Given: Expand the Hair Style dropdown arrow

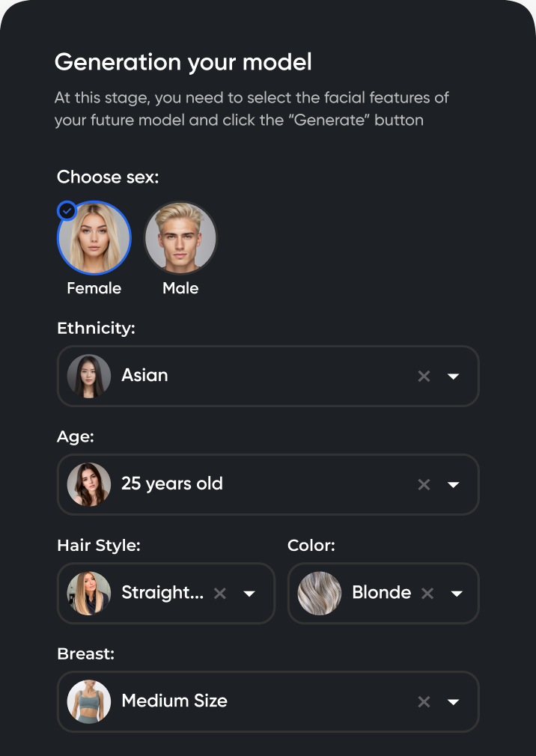Looking at the screenshot, I should [250, 594].
